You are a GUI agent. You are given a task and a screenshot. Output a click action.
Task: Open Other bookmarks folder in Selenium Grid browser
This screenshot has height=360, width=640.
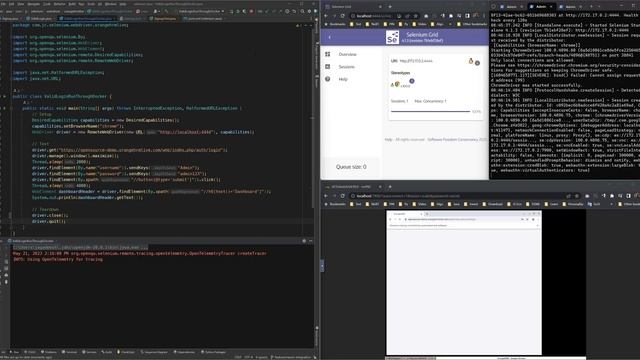point(472,24)
